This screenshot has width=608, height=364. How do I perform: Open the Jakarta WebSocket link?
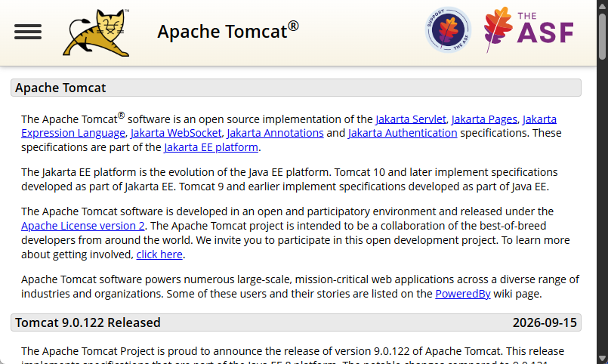(176, 133)
